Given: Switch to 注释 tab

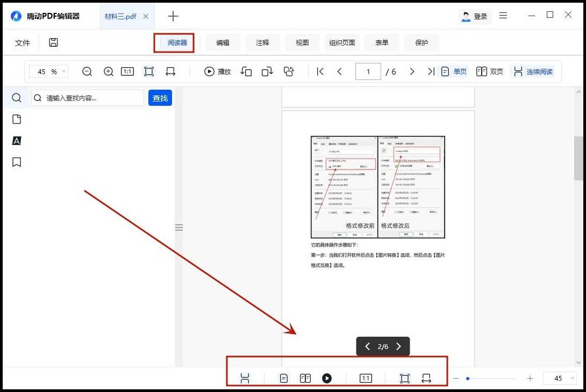Looking at the screenshot, I should tap(262, 42).
